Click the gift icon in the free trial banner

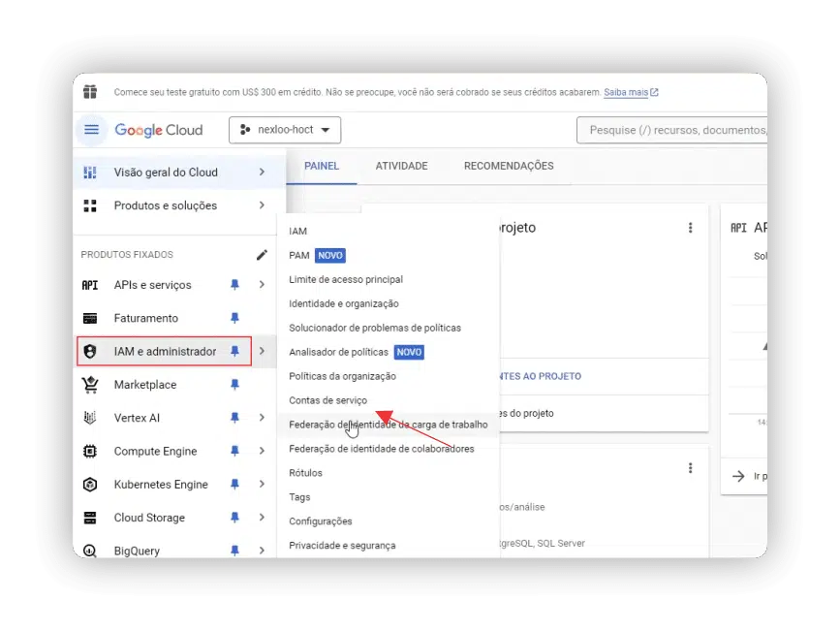click(x=90, y=92)
